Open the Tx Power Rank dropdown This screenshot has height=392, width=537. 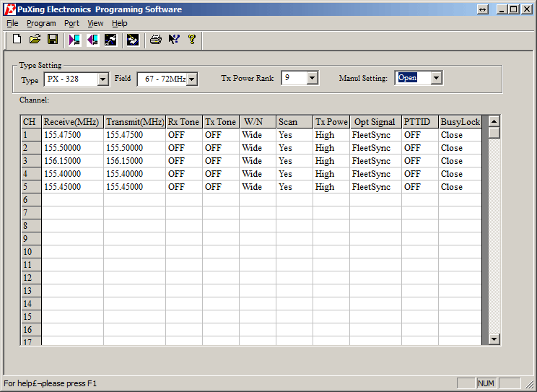click(312, 78)
